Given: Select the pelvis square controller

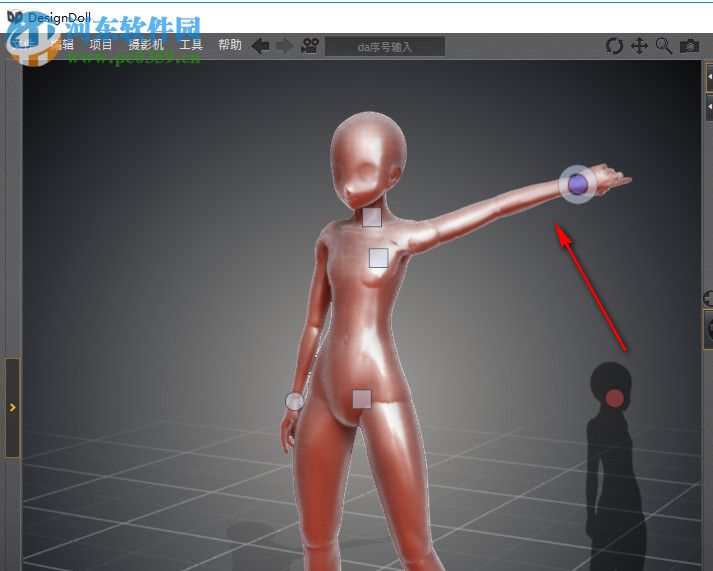Looking at the screenshot, I should coord(362,399).
